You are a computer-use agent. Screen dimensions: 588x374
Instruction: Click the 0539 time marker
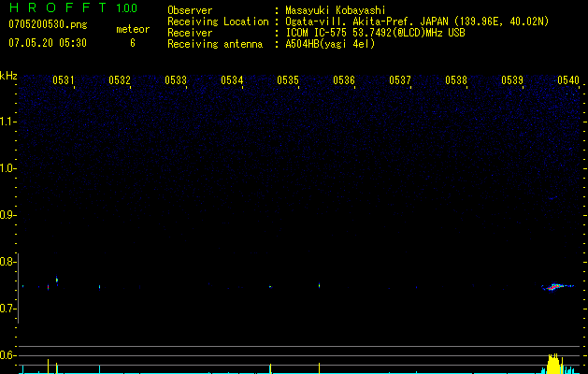(x=512, y=79)
